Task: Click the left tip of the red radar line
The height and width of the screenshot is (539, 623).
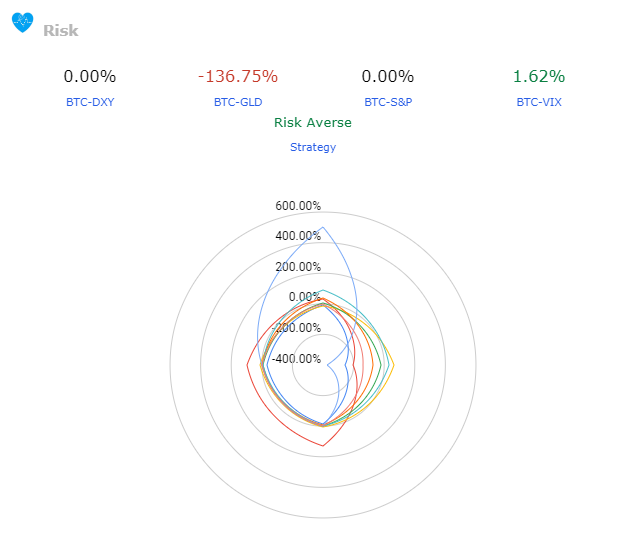Action: tap(246, 366)
